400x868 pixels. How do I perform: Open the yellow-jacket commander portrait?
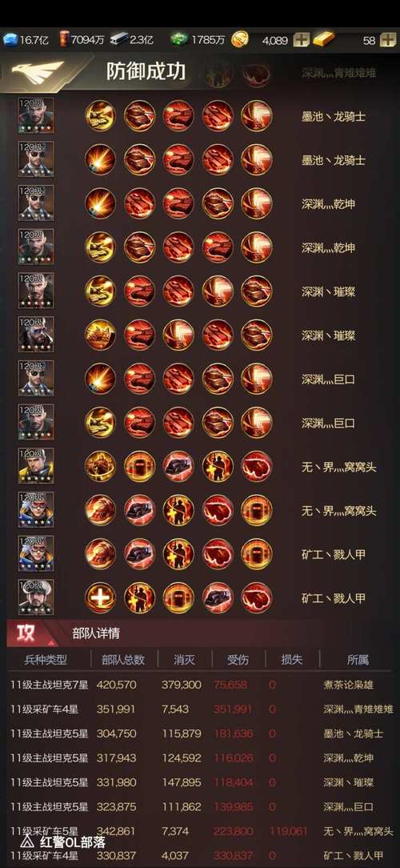point(36,466)
